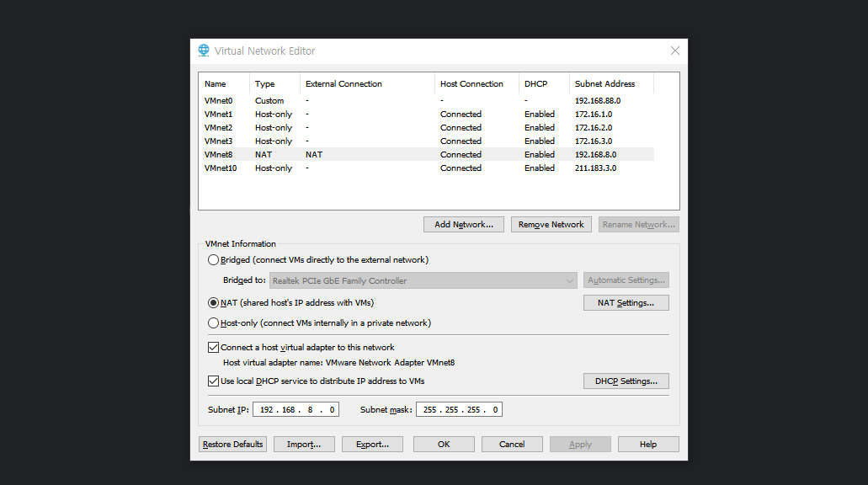Screen dimensions: 868x485
Task: Toggle Connect a host virtual adapter checkbox
Action: (213, 347)
